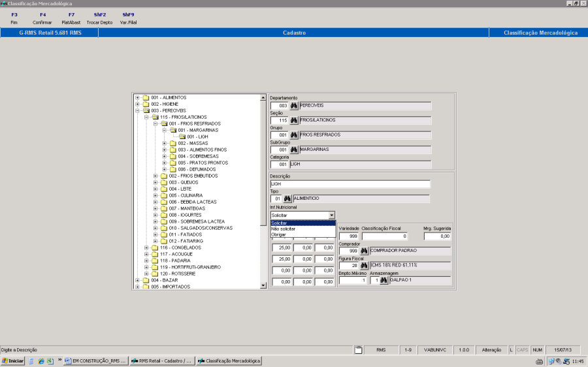The width and height of the screenshot is (588, 367).
Task: Open the Inf.Nutricional dropdown arrow
Action: point(331,215)
